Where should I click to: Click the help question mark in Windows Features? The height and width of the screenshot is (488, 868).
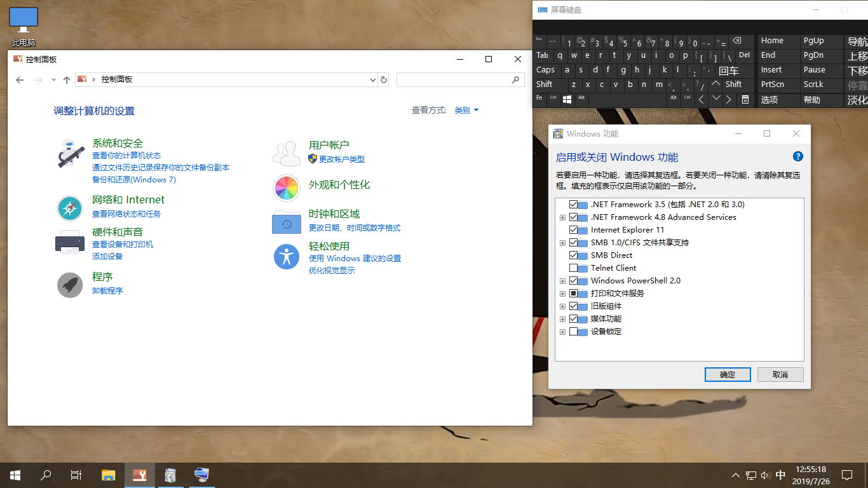click(x=798, y=157)
